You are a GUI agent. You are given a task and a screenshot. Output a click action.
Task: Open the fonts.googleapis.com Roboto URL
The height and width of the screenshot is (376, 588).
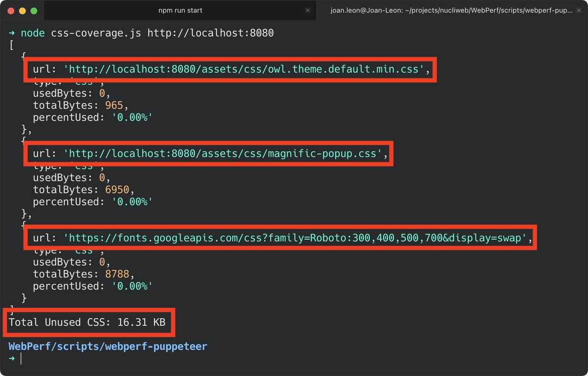(x=294, y=238)
